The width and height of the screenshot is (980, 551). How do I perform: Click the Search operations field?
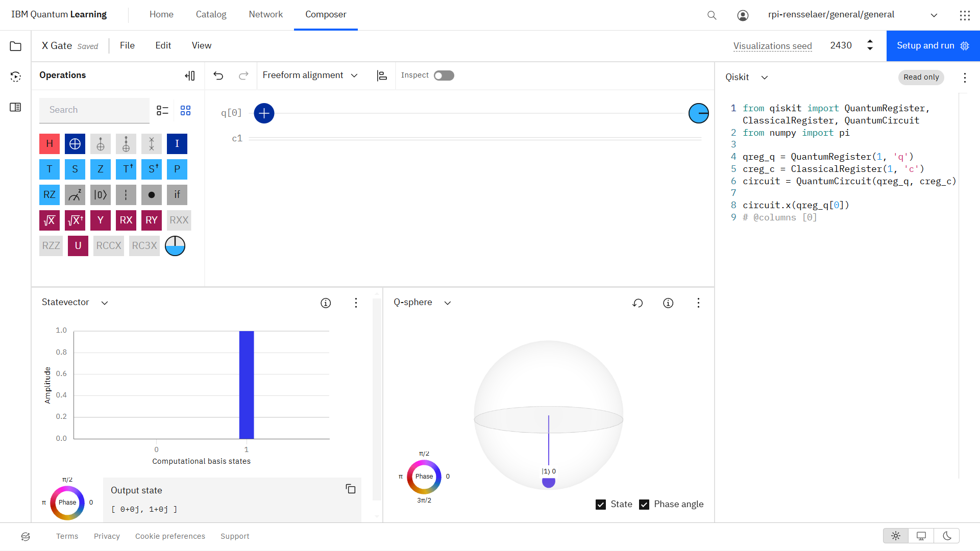click(94, 110)
